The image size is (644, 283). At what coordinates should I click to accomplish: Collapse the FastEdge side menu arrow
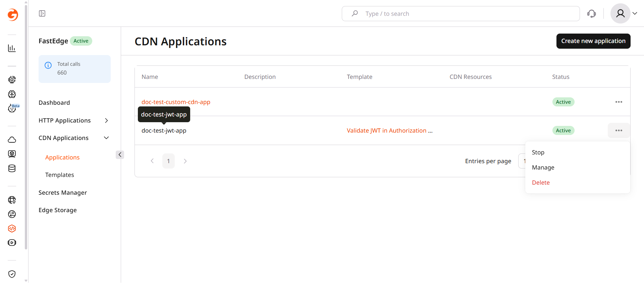coord(120,154)
